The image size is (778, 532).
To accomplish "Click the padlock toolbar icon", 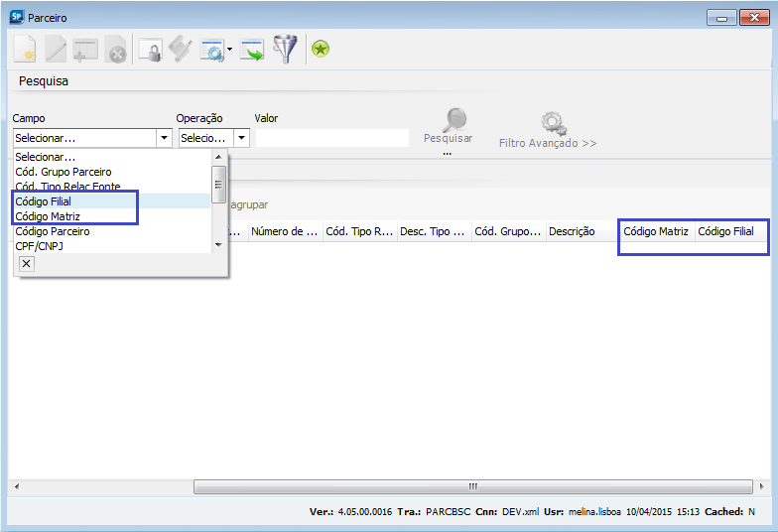I will [151, 50].
